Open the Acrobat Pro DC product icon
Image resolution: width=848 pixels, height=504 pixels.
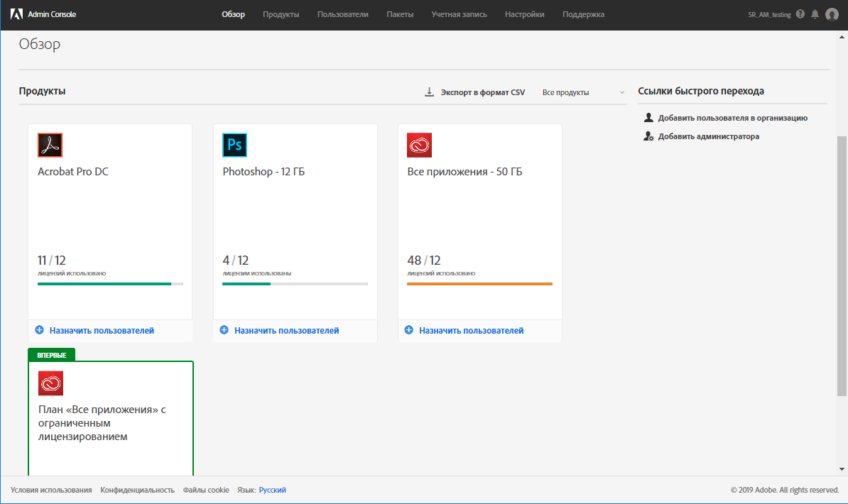coord(50,145)
